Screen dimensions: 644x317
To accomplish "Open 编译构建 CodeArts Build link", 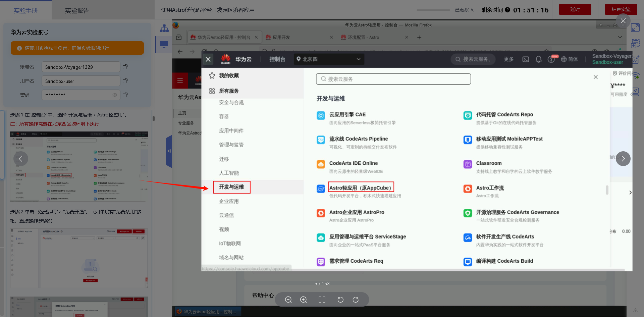I will [x=504, y=261].
